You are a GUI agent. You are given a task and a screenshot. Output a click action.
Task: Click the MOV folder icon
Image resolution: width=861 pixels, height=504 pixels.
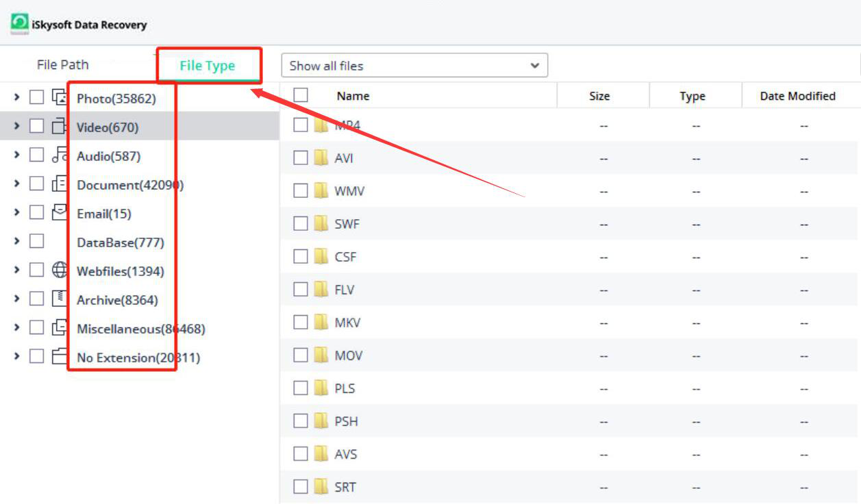pyautogui.click(x=321, y=355)
